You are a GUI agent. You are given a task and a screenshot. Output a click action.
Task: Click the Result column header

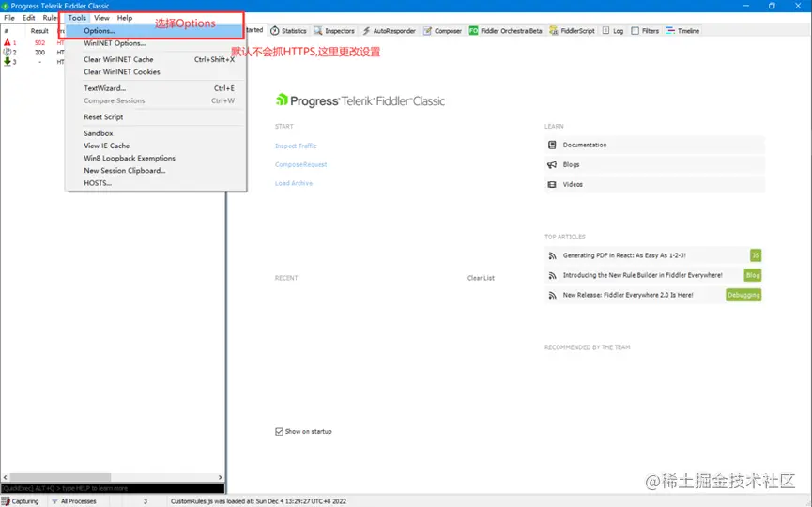pos(39,31)
